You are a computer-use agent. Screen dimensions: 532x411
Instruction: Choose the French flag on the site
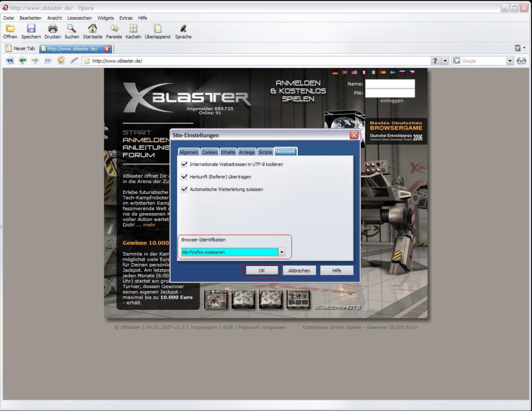click(x=364, y=72)
